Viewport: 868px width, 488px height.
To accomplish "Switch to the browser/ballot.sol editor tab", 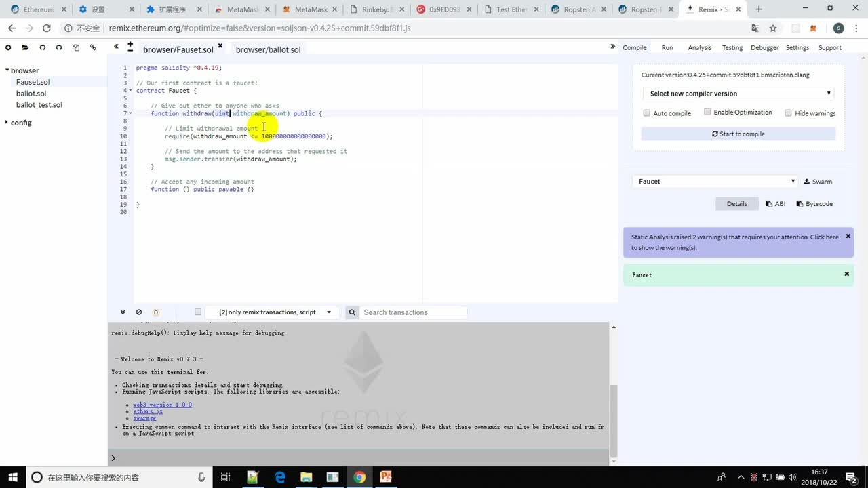I will click(x=268, y=49).
